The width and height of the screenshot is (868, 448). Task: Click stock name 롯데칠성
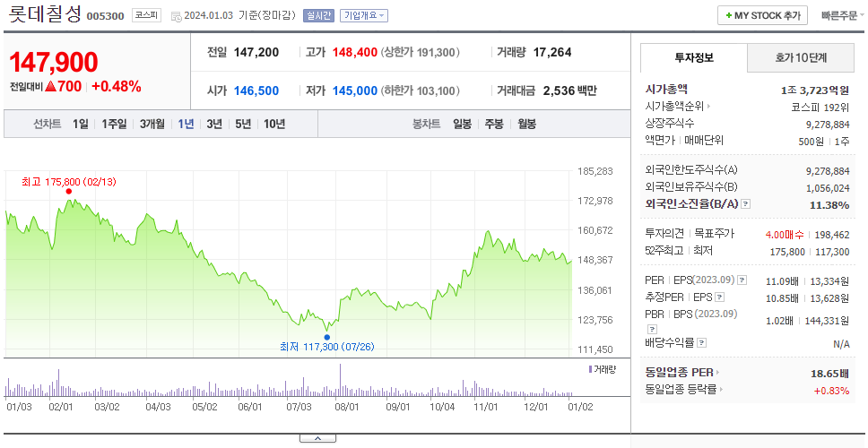(45, 13)
